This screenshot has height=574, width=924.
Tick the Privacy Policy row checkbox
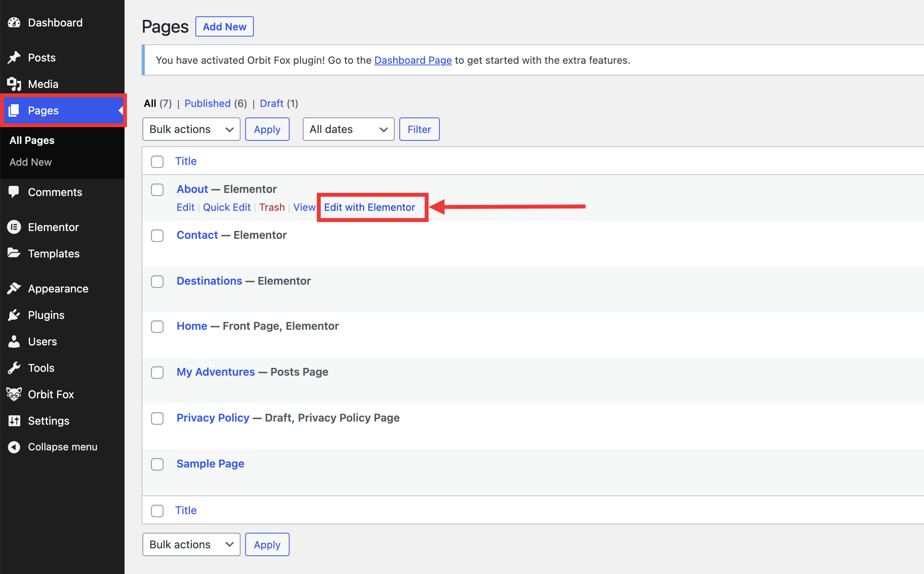click(157, 418)
